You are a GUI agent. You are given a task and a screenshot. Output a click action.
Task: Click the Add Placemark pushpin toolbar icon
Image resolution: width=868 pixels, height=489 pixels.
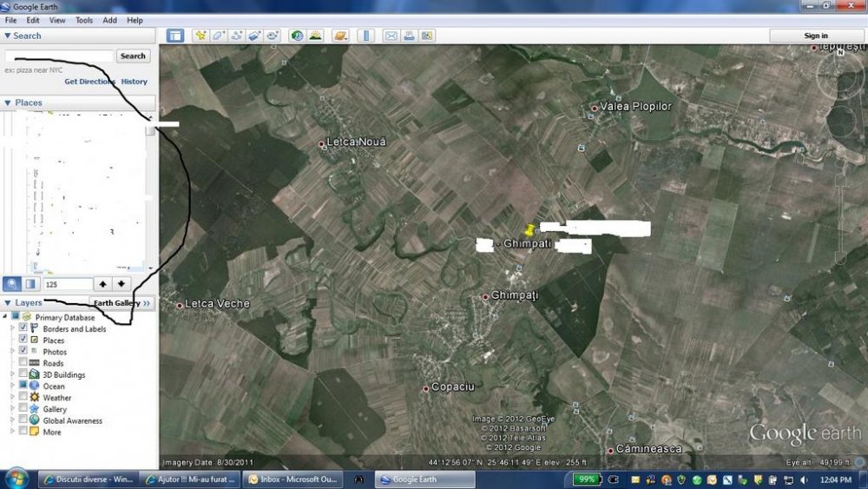201,36
